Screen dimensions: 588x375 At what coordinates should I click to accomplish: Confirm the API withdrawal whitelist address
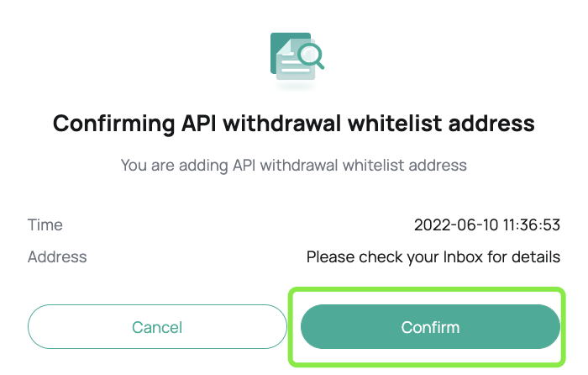[x=430, y=327]
